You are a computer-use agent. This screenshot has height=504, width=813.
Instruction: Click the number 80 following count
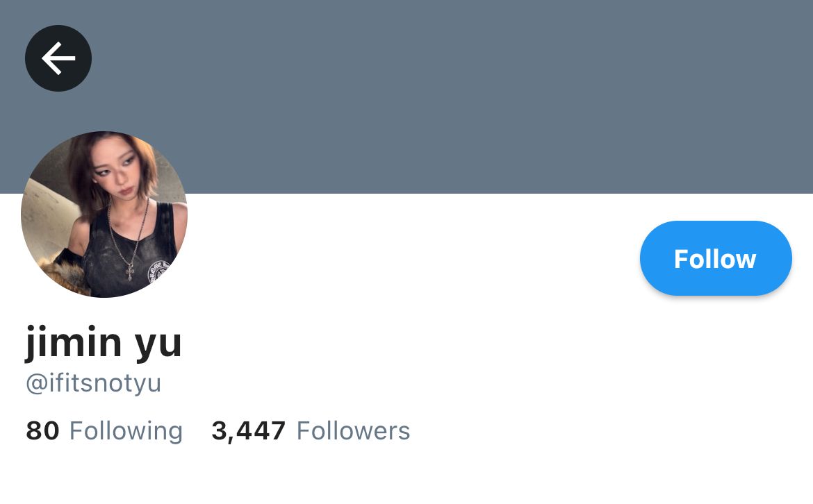[42, 431]
